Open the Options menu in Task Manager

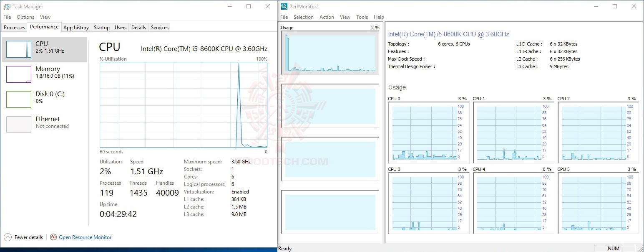25,17
